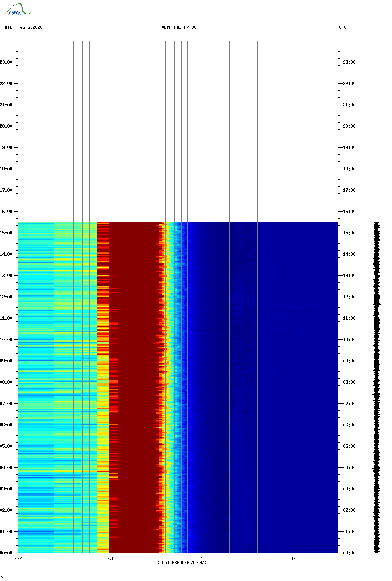Click 11:00 on the right time axis
Viewport: 392px width, 581px height.
tap(349, 318)
